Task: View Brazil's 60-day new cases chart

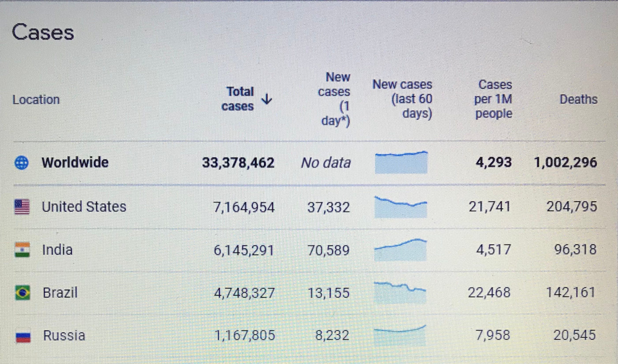Action: point(400,293)
